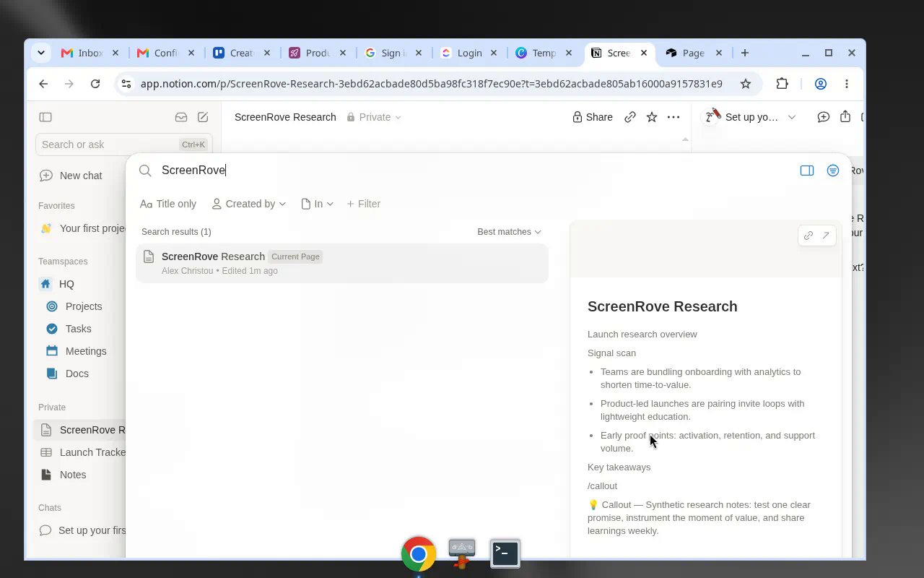This screenshot has height=578, width=924.
Task: Toggle the search filters icon
Action: [833, 171]
